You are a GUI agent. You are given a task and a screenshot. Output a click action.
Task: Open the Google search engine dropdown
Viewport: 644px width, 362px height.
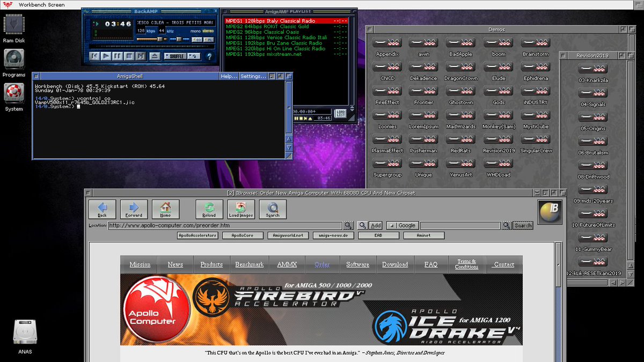pyautogui.click(x=403, y=226)
